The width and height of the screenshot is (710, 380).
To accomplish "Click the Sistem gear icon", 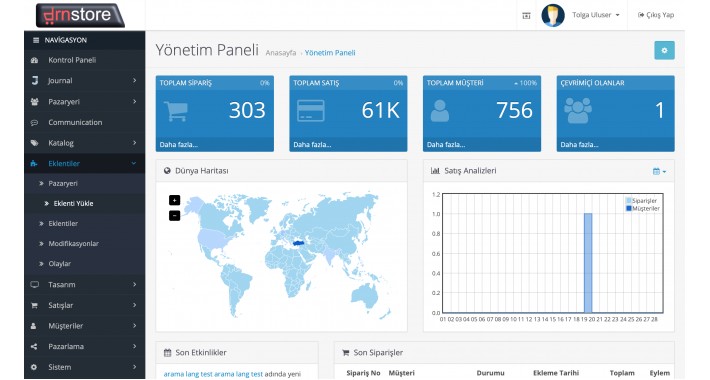I will (x=34, y=367).
